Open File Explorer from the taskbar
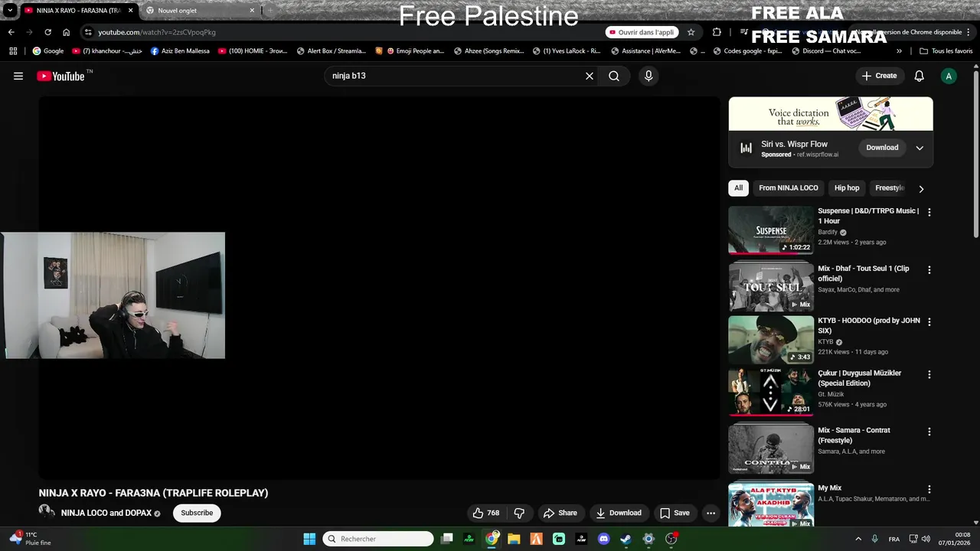 pyautogui.click(x=514, y=539)
